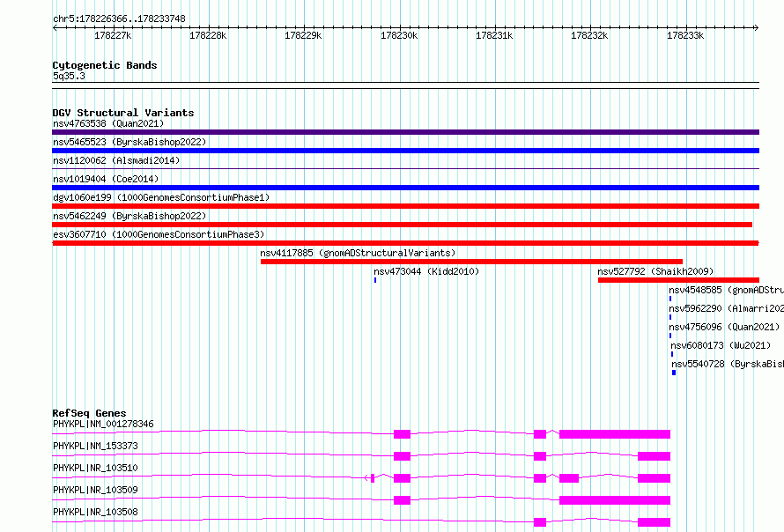Click the nsv4756096 (Quan2021) label
Screen dimensions: 784x532
point(724,327)
